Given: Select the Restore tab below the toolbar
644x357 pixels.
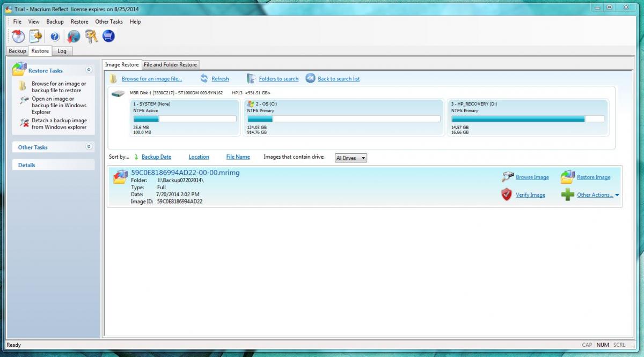Looking at the screenshot, I should coord(40,51).
